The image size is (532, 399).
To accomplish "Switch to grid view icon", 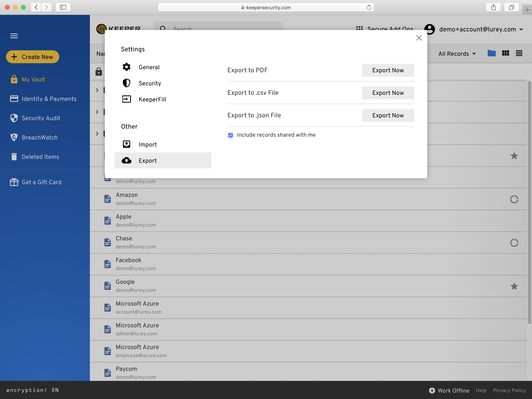I will pos(506,53).
